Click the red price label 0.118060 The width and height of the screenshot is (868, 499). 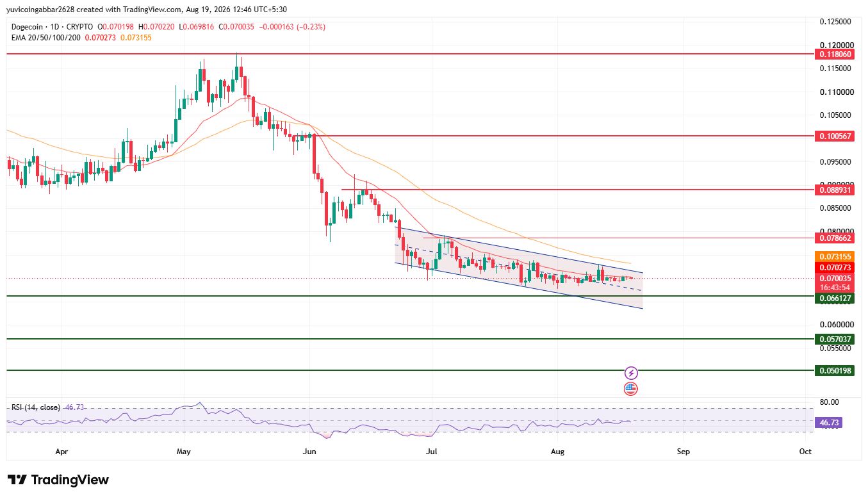tap(836, 54)
